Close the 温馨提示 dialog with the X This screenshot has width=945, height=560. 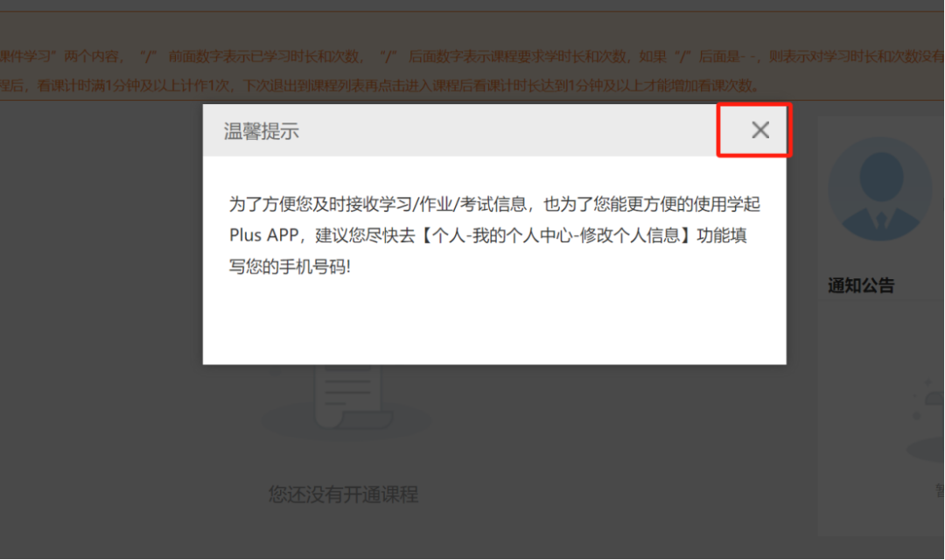coord(760,130)
